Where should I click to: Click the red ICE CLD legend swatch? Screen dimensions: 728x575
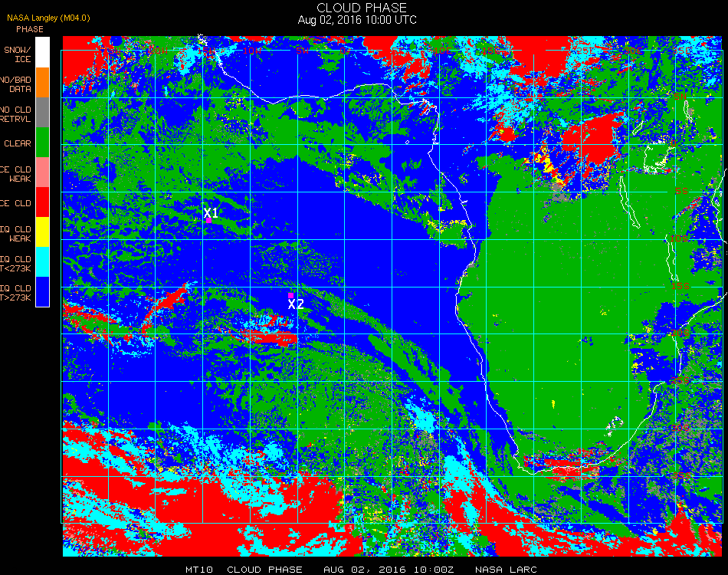click(x=42, y=202)
